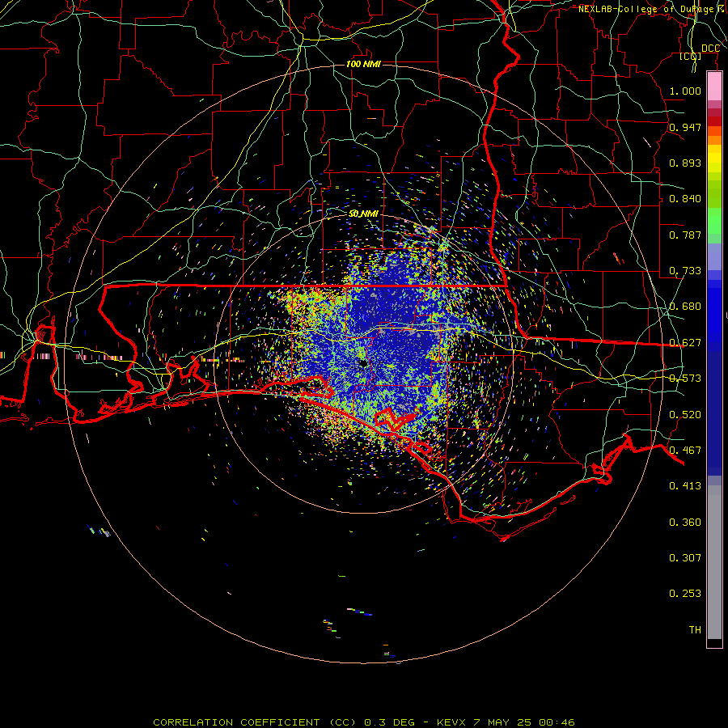This screenshot has width=728, height=728.
Task: Click the 7 MAY 25 date text
Action: tap(502, 722)
